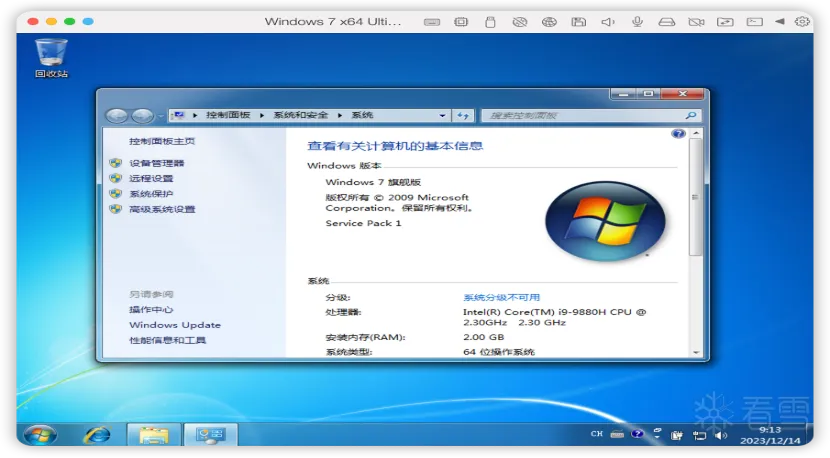Click the speaker icon in VM toolbar
Image resolution: width=830 pixels, height=458 pixels.
(x=608, y=22)
